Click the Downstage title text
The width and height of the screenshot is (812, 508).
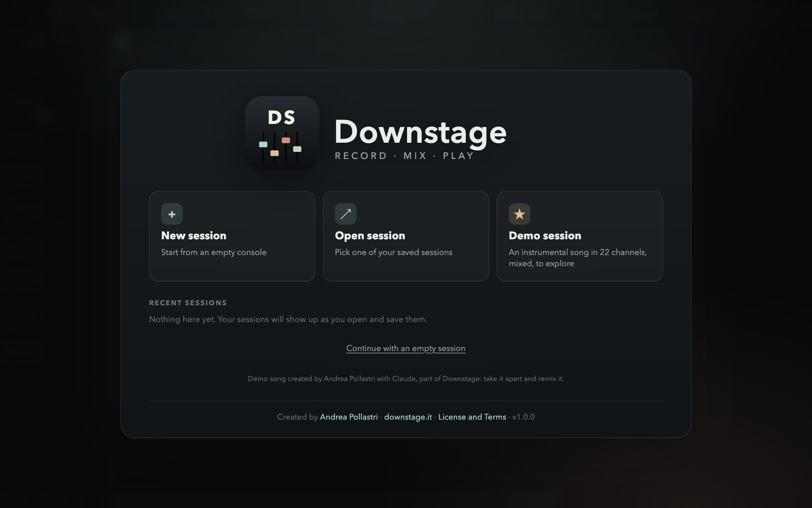point(420,132)
